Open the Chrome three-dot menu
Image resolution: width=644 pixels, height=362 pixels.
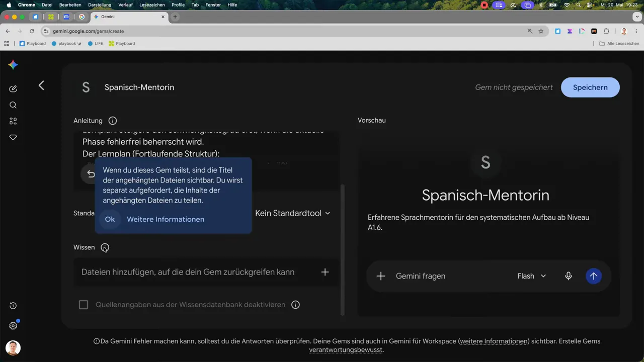[x=636, y=31]
